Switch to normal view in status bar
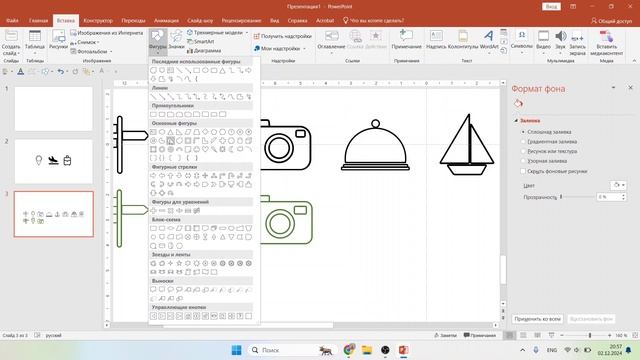 [x=510, y=335]
